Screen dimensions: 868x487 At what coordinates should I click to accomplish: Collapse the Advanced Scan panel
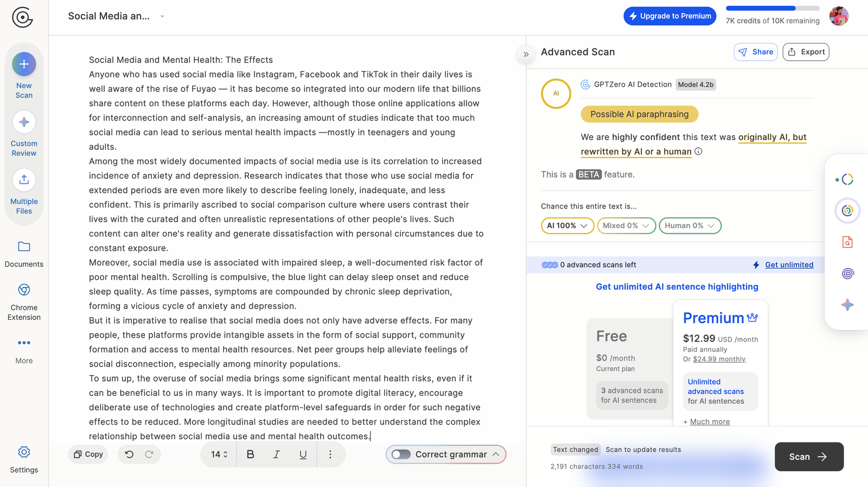pos(526,54)
